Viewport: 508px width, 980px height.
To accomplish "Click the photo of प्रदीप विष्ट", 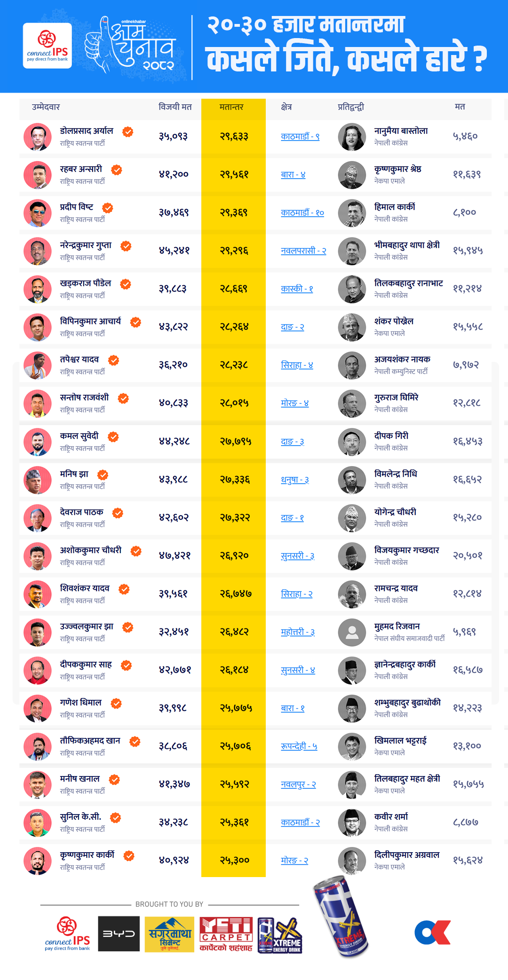I will coord(38,213).
